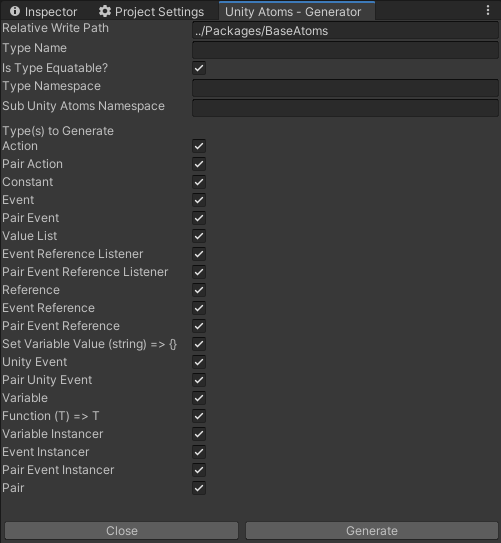Screen dimensions: 501x543
Task: Click the Close button
Action: click(x=122, y=531)
